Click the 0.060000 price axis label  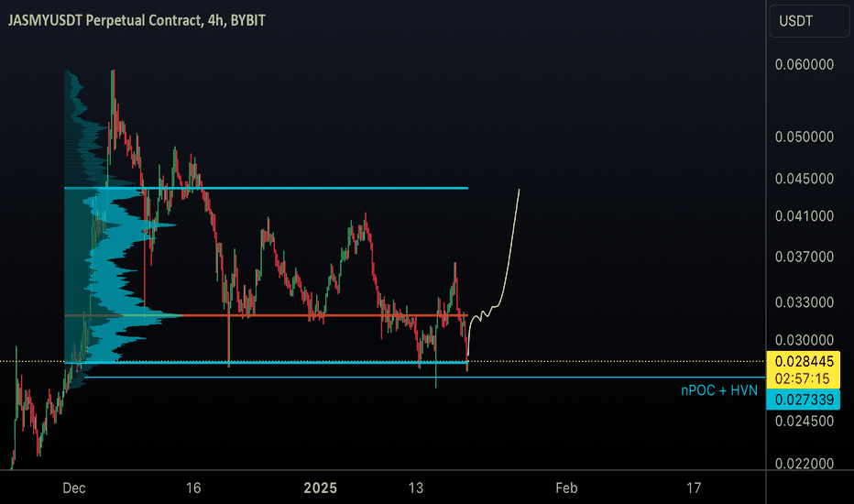click(x=805, y=64)
